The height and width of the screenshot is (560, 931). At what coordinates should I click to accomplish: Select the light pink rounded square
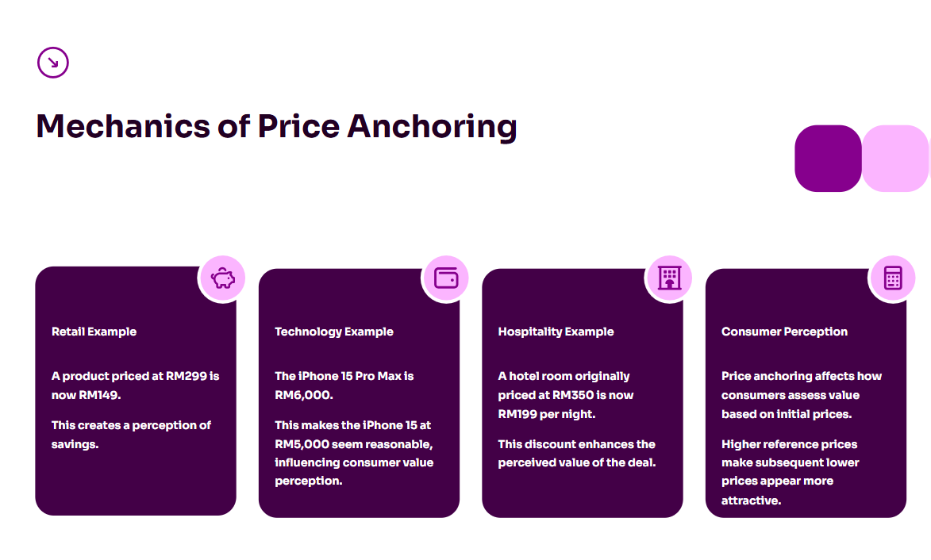pos(895,159)
